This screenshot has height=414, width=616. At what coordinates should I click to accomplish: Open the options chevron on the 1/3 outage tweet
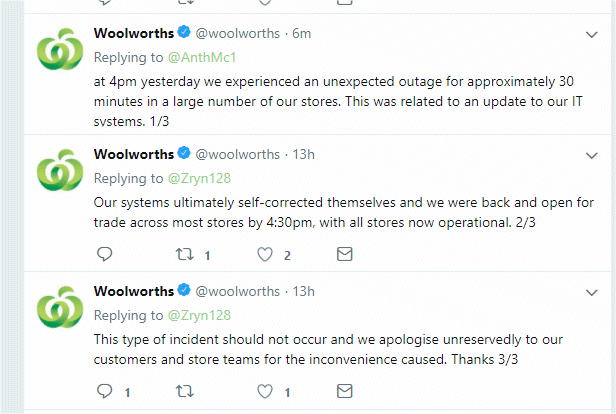click(590, 34)
